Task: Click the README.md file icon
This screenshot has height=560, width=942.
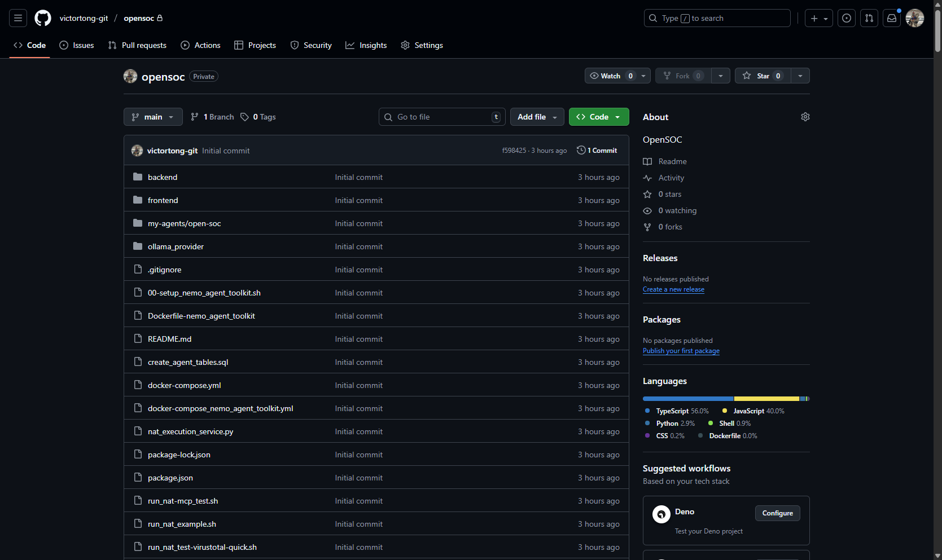Action: click(x=138, y=339)
